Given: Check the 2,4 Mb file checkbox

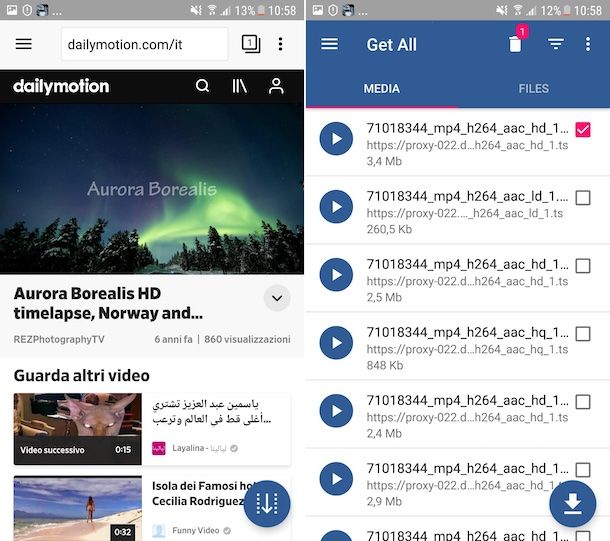Looking at the screenshot, I should click(583, 402).
